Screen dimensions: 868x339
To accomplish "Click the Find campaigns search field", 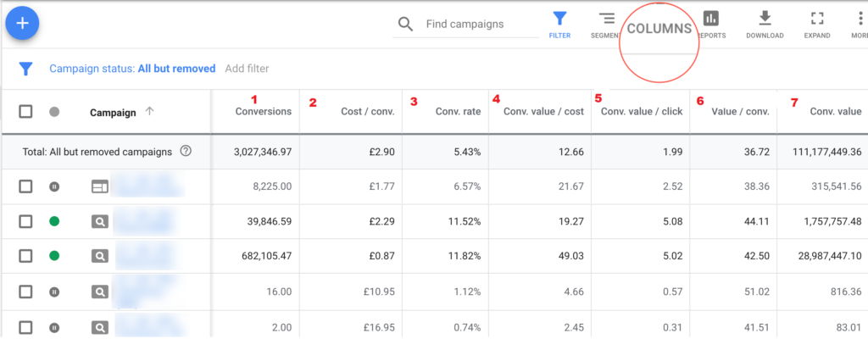I will [479, 24].
